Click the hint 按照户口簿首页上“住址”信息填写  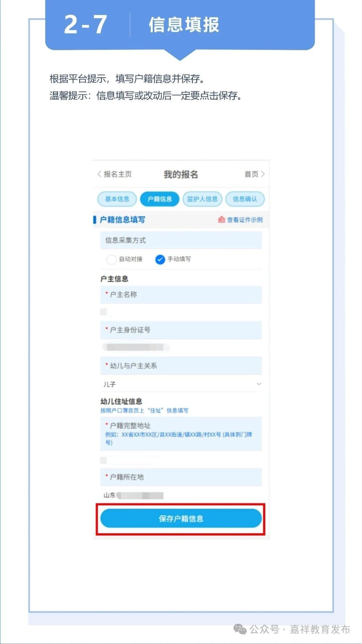pyautogui.click(x=144, y=410)
